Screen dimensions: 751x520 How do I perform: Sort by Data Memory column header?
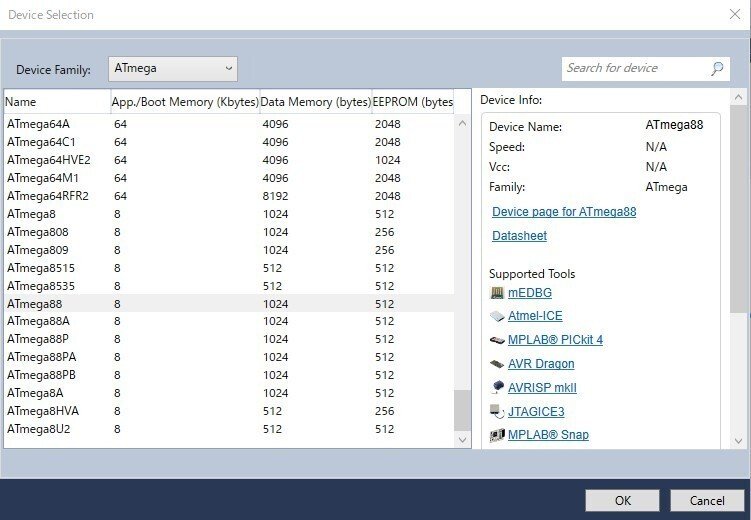point(316,102)
